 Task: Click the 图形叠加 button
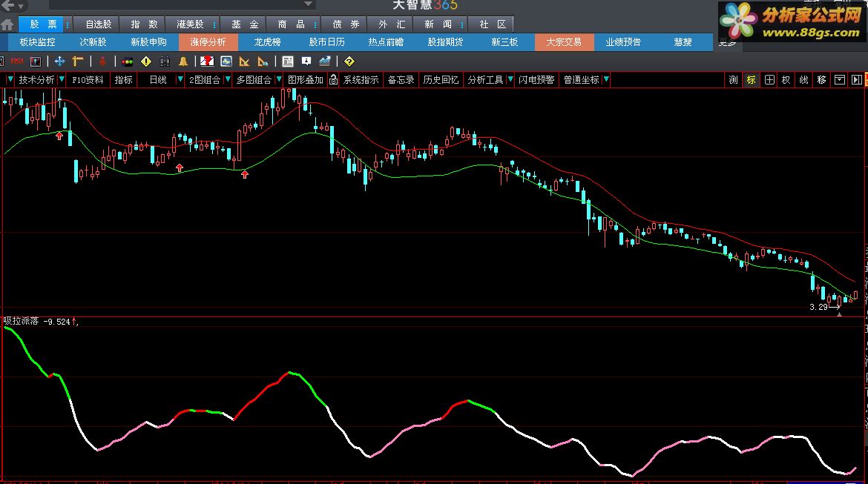(x=306, y=80)
